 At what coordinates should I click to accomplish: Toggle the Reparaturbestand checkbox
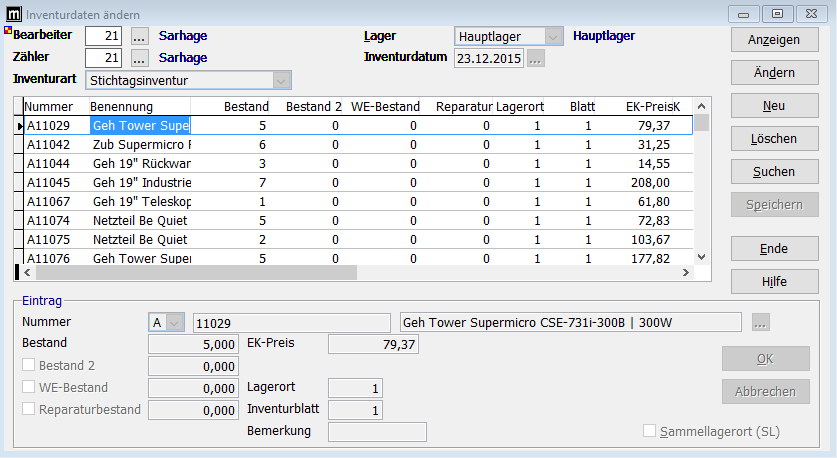point(28,409)
